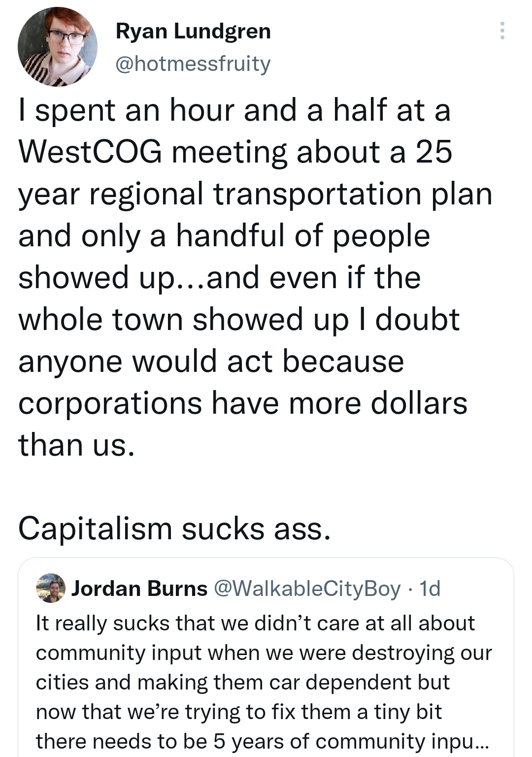Tap the line 'Capitalism sucks ass.'
Viewport: 532px width, 757px height.
pyautogui.click(x=174, y=529)
